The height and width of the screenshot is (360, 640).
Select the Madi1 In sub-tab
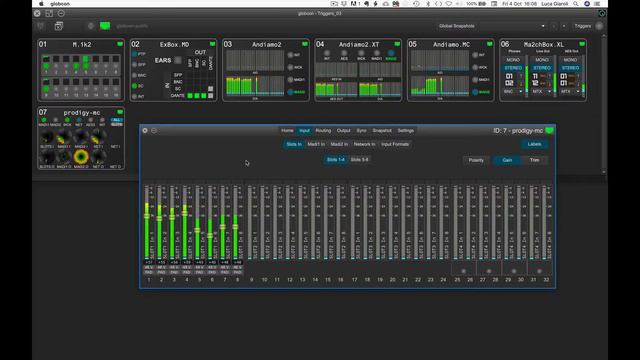(x=316, y=144)
